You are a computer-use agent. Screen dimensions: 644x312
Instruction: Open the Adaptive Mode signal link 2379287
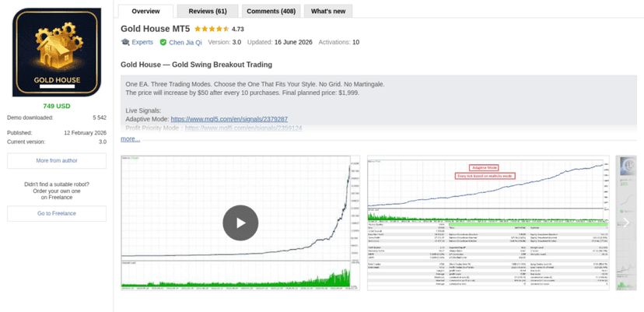[x=229, y=119]
